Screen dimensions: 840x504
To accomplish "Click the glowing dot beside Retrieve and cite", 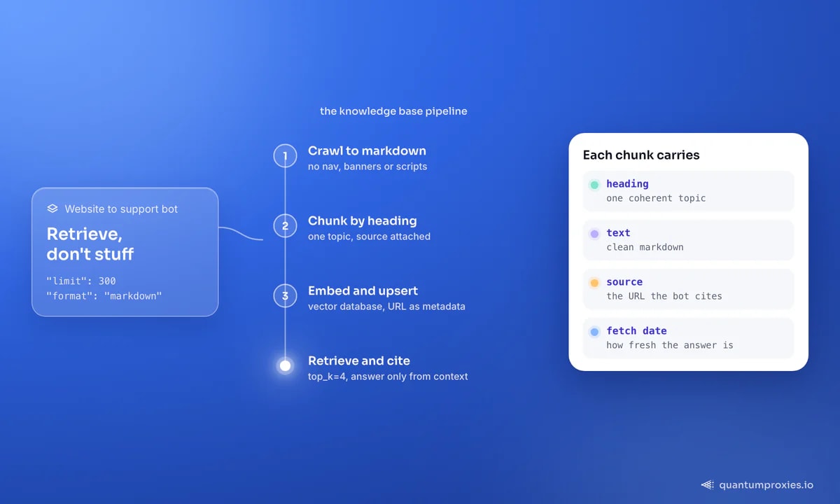I will point(285,365).
